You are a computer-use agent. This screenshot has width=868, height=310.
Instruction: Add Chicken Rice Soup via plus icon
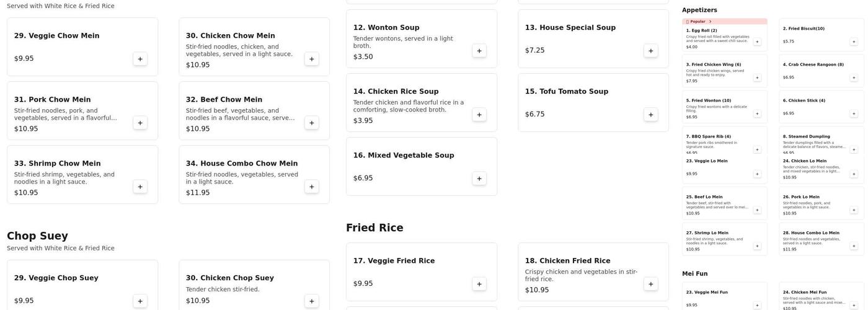479,115
